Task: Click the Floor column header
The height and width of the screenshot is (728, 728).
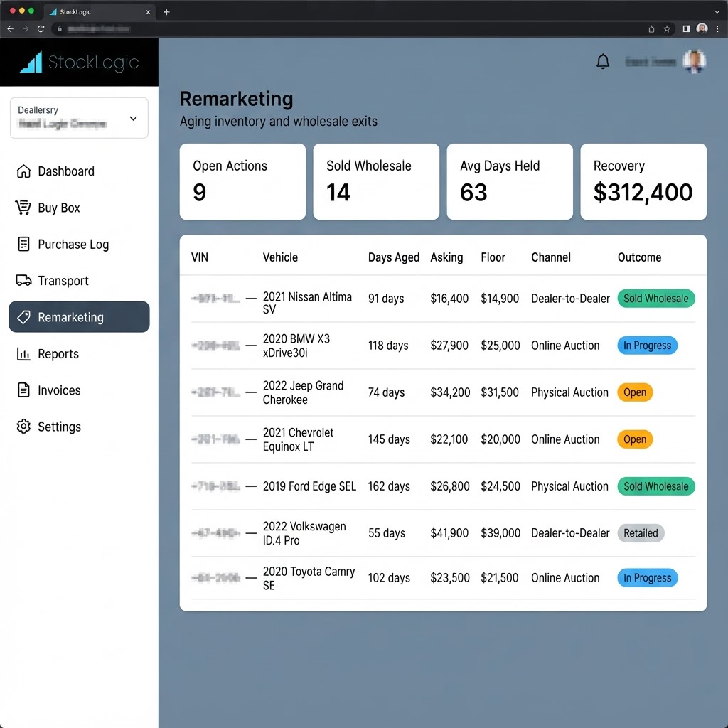Action: coord(493,257)
